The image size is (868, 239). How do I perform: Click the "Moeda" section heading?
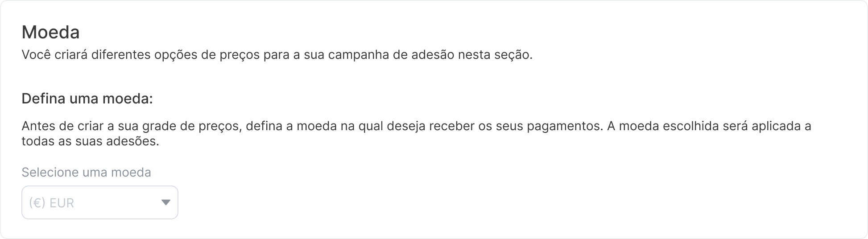coord(50,33)
